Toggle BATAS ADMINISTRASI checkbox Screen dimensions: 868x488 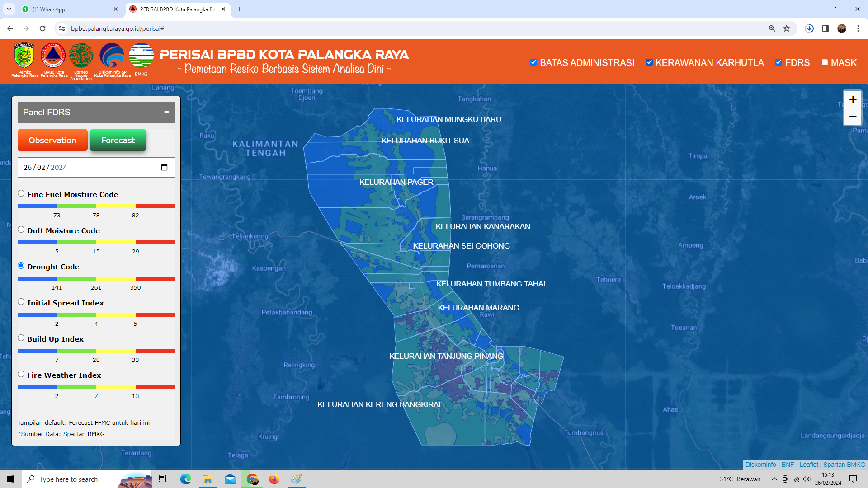[533, 62]
